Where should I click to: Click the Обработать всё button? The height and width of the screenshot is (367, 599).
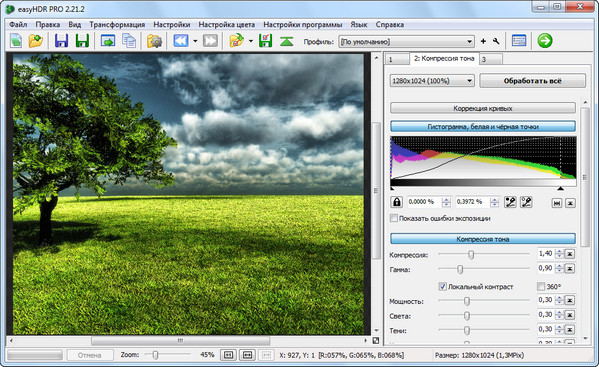(533, 81)
